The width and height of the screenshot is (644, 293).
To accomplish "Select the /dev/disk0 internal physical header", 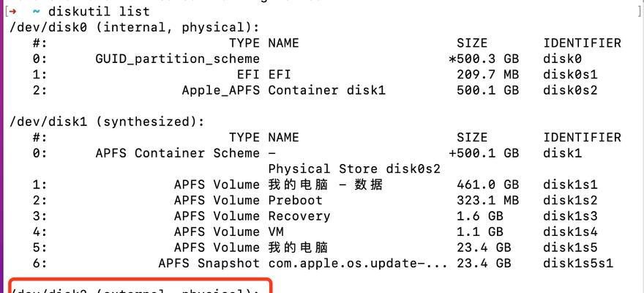I will click(x=135, y=27).
